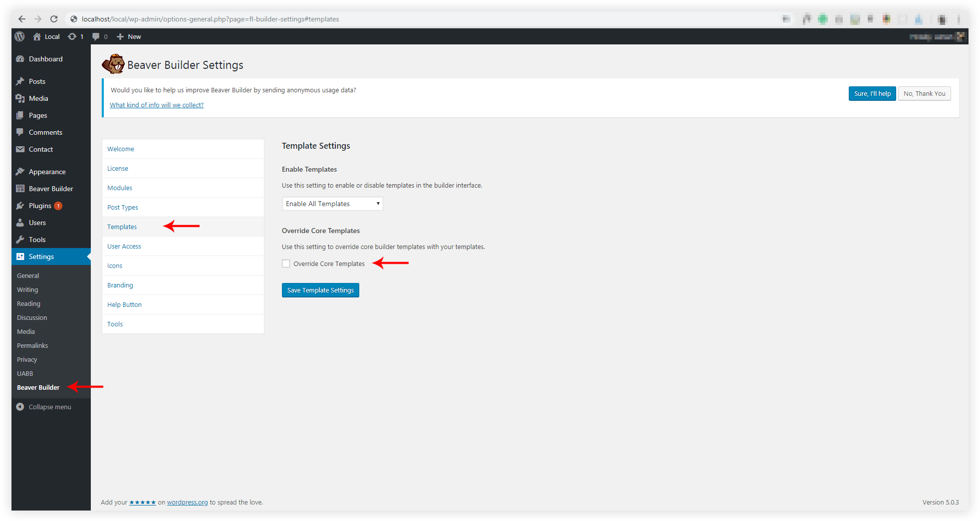This screenshot has width=980, height=521.
Task: Open the Media library icon
Action: (x=20, y=98)
